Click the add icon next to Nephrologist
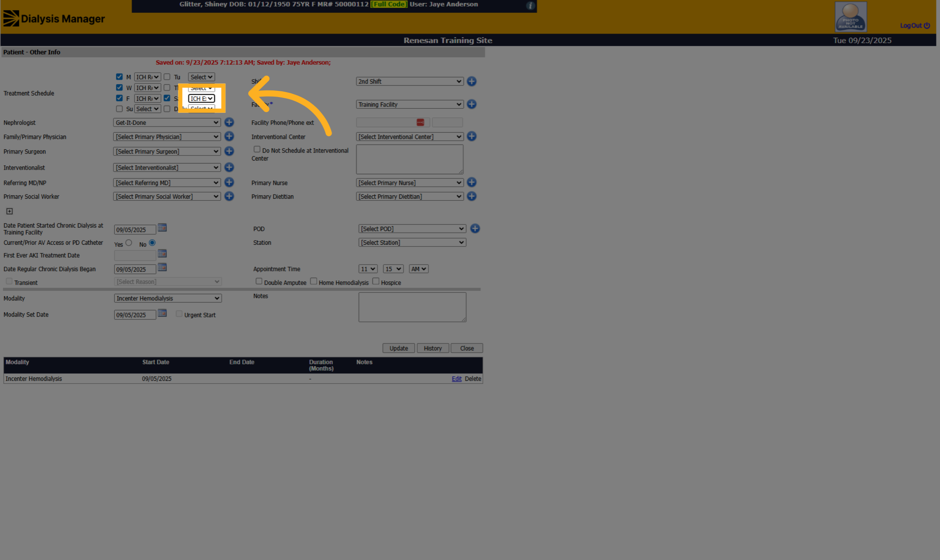The width and height of the screenshot is (940, 560). click(x=229, y=122)
